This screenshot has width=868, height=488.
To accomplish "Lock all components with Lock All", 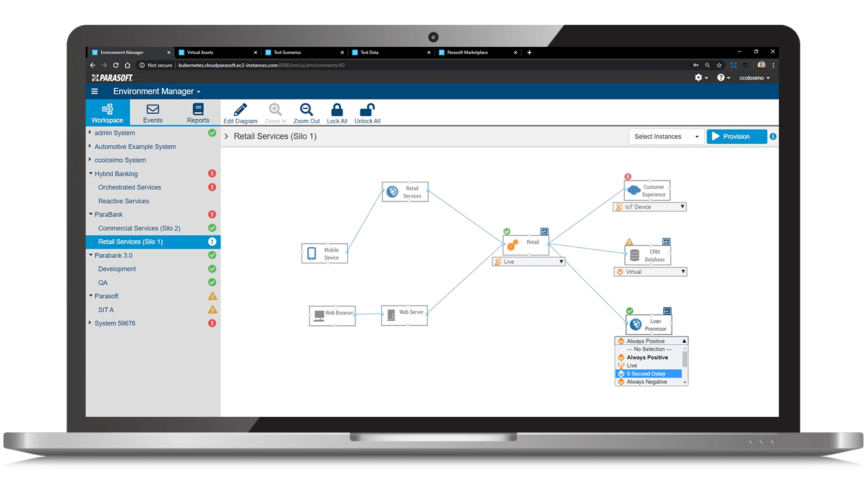I will 337,113.
